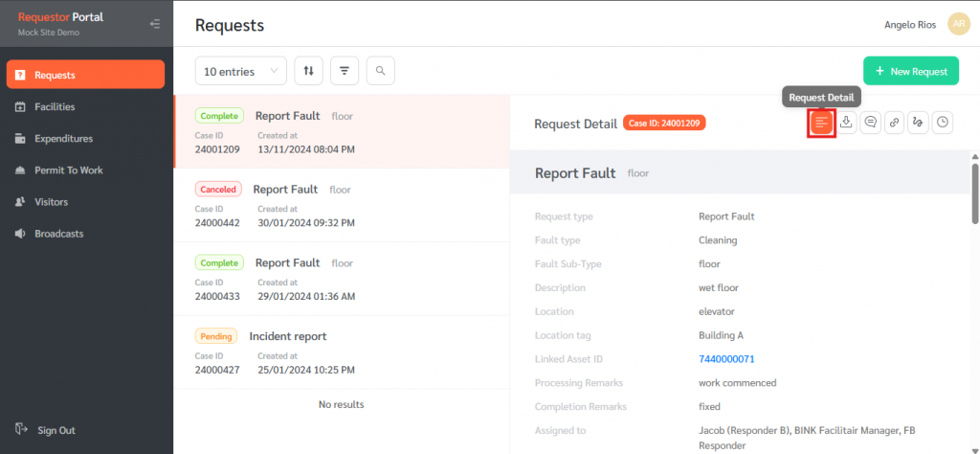Click the sort arrows button
This screenshot has width=980, height=454.
308,71
